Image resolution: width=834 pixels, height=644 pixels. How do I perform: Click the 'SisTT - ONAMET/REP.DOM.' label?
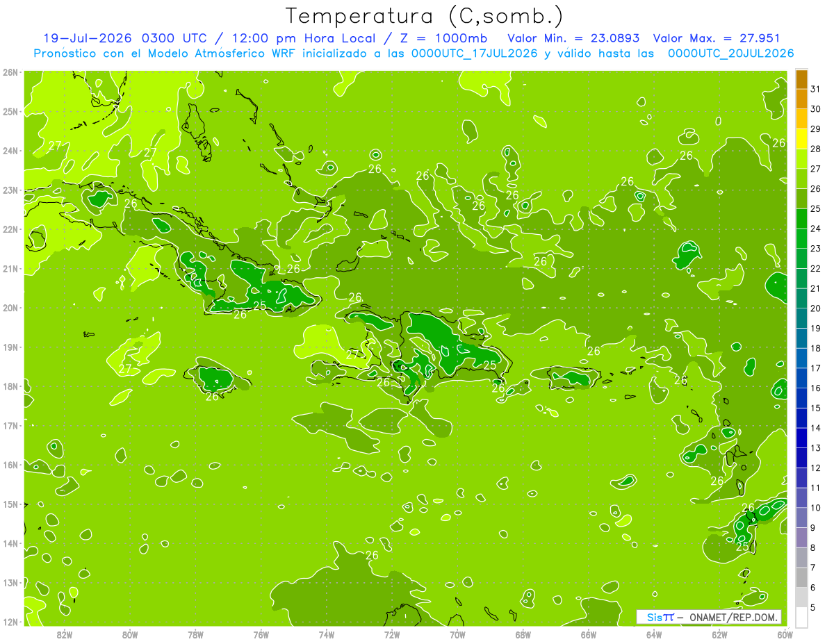(x=709, y=617)
